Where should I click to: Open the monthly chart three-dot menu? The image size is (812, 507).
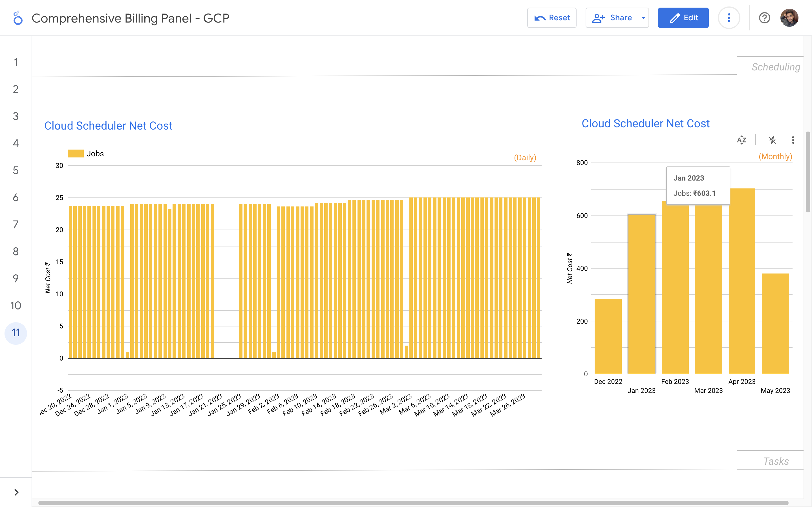click(793, 140)
